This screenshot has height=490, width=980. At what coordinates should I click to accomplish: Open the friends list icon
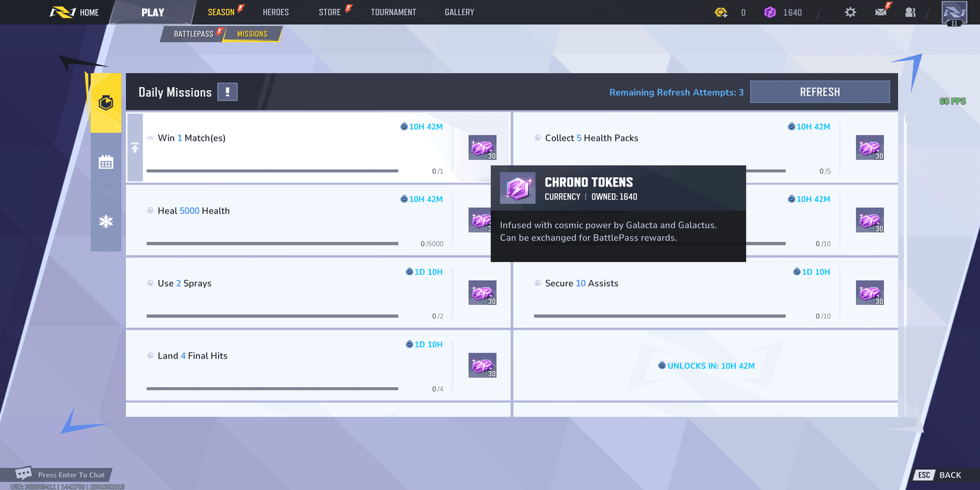[x=910, y=12]
